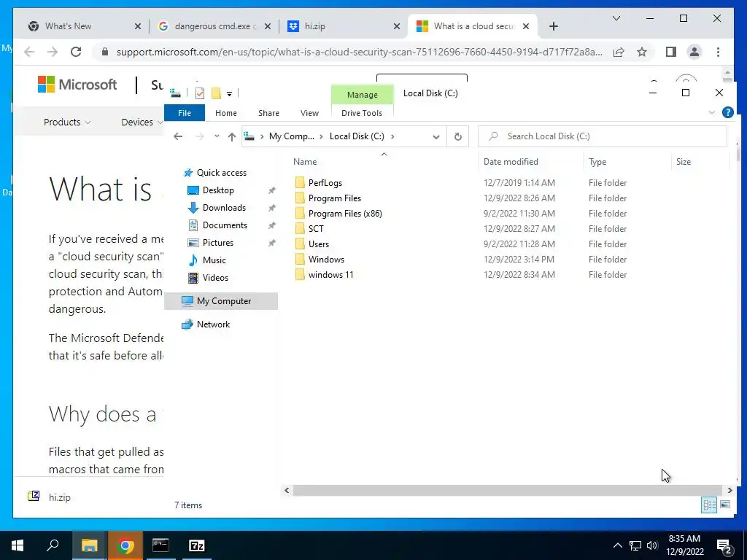Select the PerfLogs folder
This screenshot has height=560, width=747.
[325, 183]
